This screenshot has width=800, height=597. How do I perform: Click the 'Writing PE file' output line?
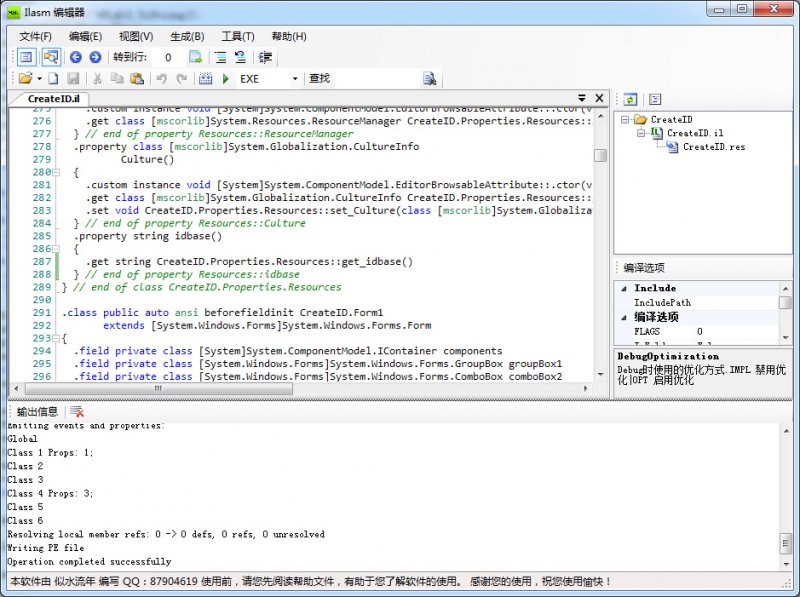point(46,548)
